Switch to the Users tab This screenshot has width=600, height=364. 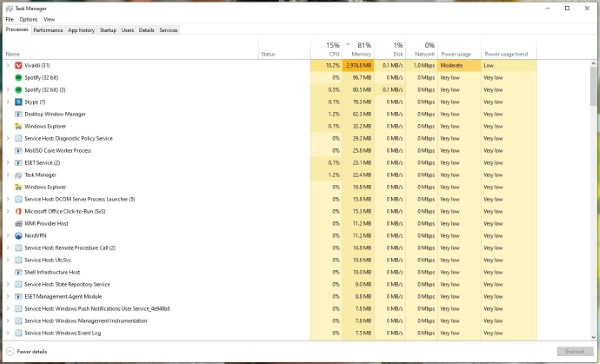127,30
